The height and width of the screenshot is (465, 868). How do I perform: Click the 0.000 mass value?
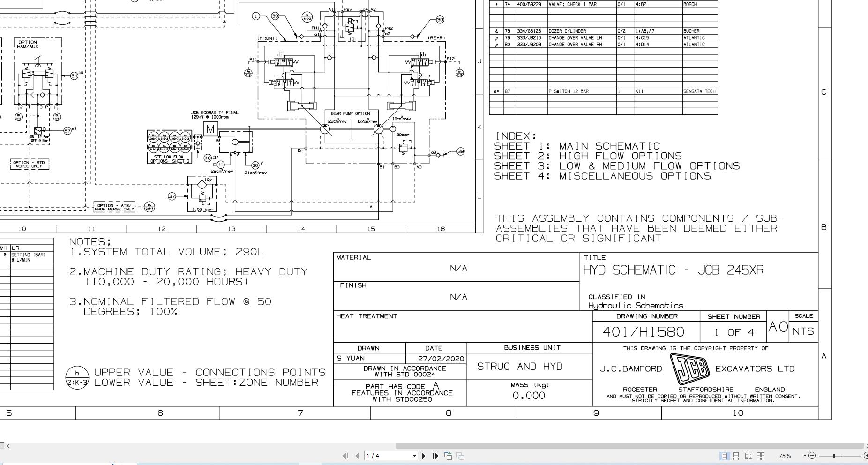tap(529, 396)
